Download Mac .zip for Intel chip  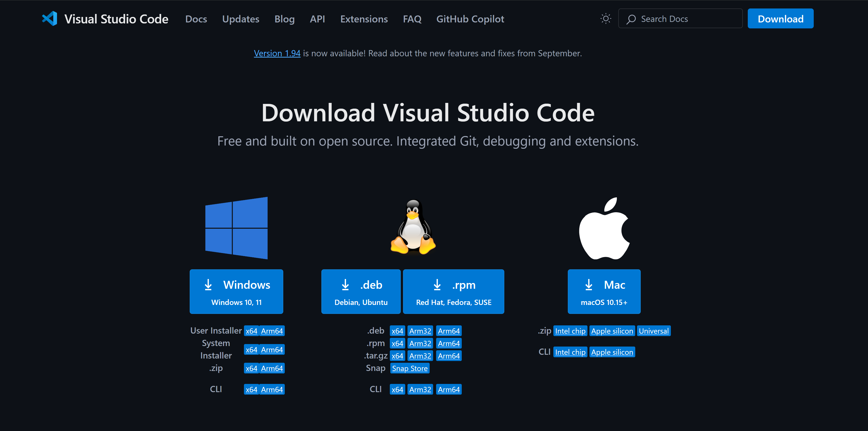click(570, 331)
